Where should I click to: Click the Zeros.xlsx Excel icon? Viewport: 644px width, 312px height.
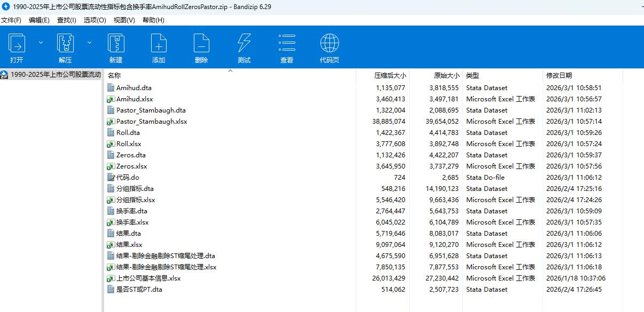pyautogui.click(x=111, y=166)
